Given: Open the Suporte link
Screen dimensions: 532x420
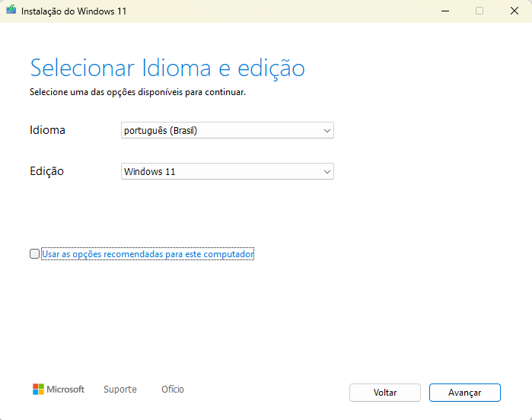Looking at the screenshot, I should coord(120,389).
